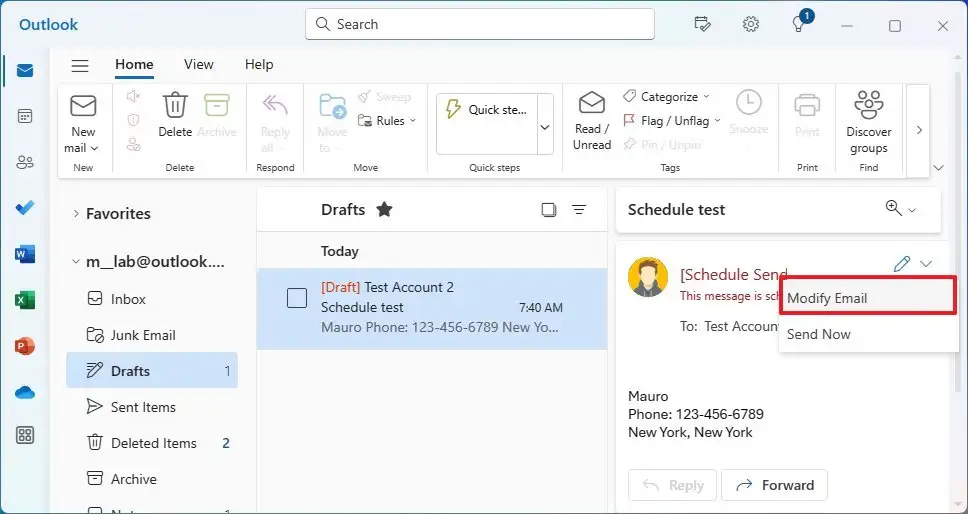Click the pencil edit icon in message
The width and height of the screenshot is (968, 514).
[902, 264]
